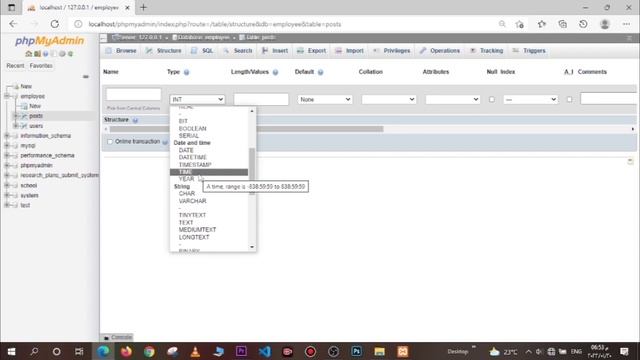Click the Length/Values help icon

tap(276, 72)
